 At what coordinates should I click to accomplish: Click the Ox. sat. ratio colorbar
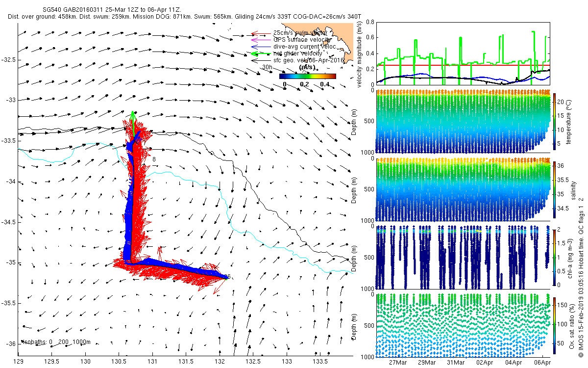tap(555, 326)
